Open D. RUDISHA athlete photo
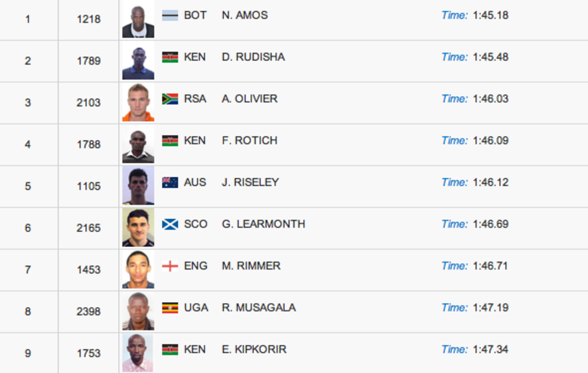 pos(138,61)
